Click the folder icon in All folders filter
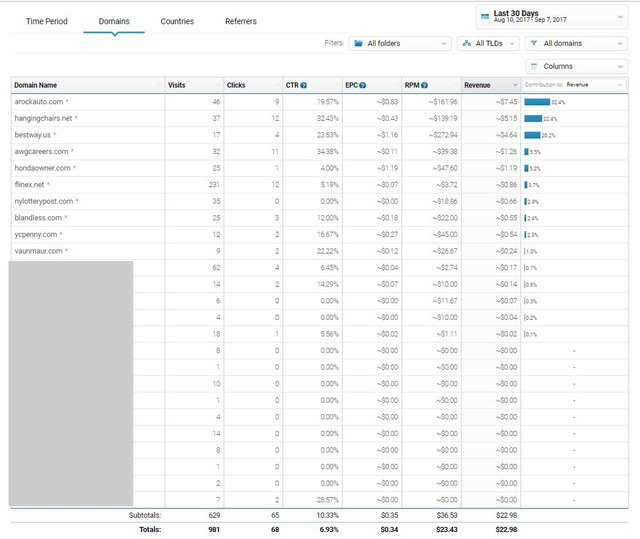The image size is (640, 539). click(x=358, y=43)
